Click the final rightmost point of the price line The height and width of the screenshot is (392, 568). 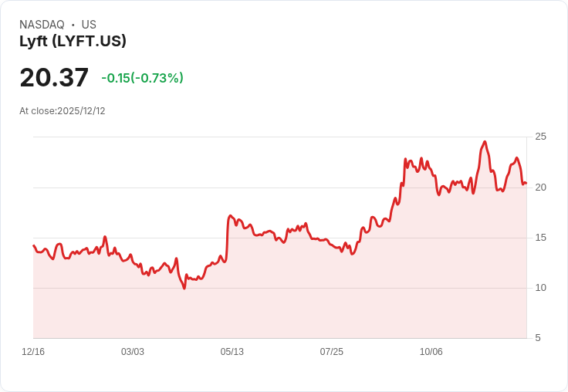(x=526, y=184)
